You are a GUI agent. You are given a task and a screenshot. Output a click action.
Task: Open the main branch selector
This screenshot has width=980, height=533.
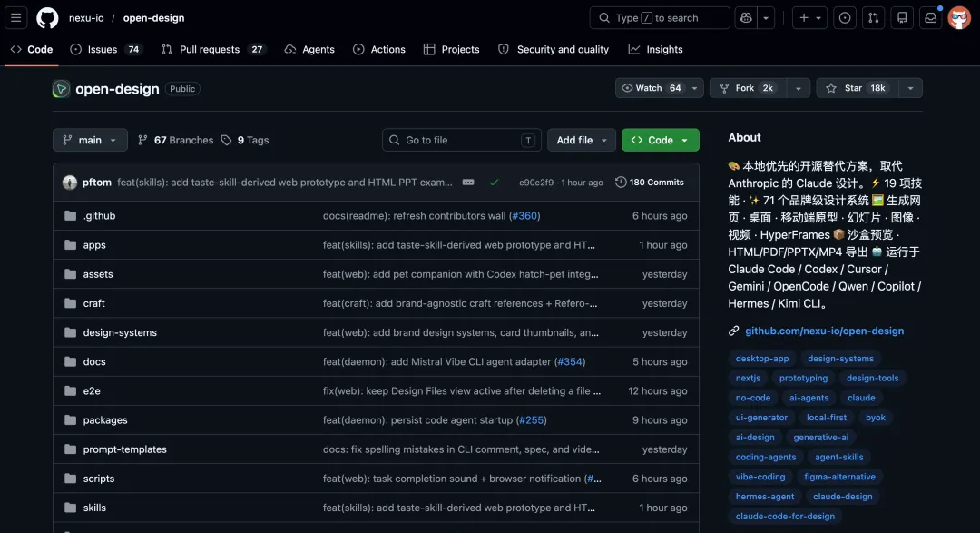pos(90,140)
